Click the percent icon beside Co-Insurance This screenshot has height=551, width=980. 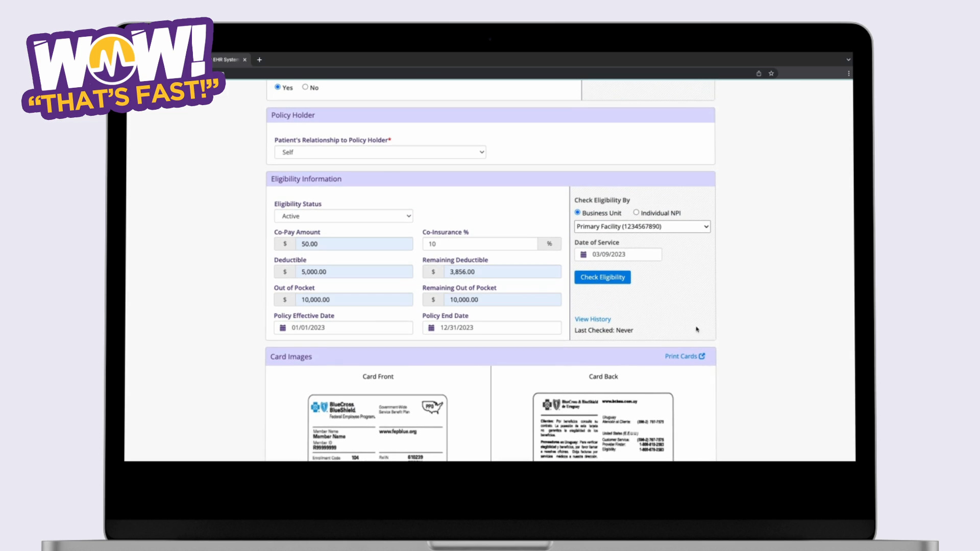click(x=549, y=244)
